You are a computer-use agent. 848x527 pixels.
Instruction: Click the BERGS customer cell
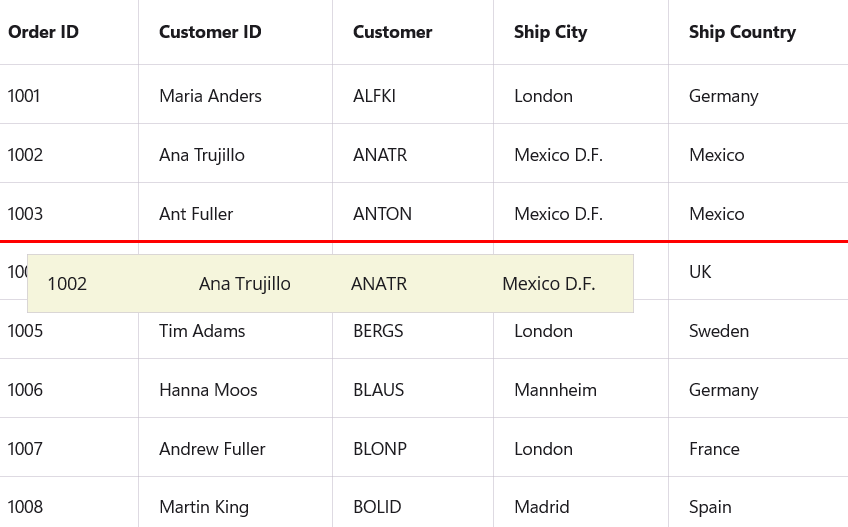click(378, 331)
